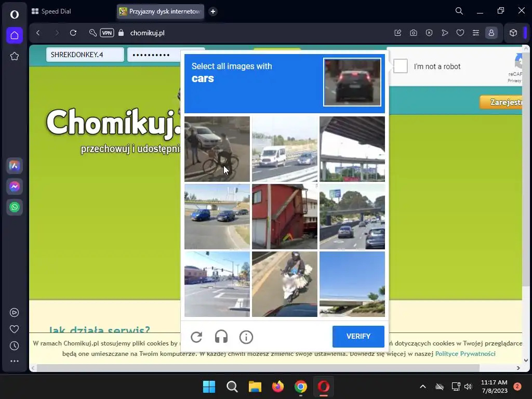532x399 pixels.
Task: Click the VERIFY button
Action: [x=358, y=336]
